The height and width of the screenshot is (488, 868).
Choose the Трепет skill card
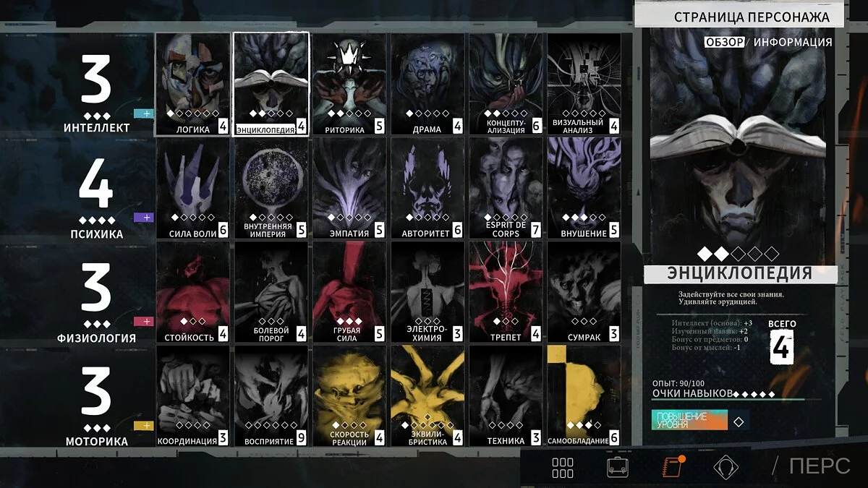(x=506, y=292)
